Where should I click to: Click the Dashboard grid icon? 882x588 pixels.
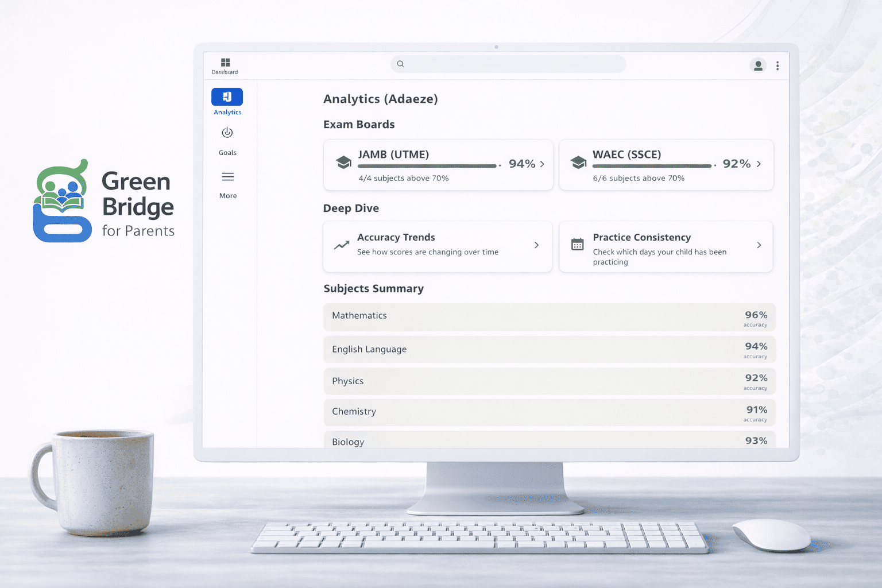(x=225, y=63)
